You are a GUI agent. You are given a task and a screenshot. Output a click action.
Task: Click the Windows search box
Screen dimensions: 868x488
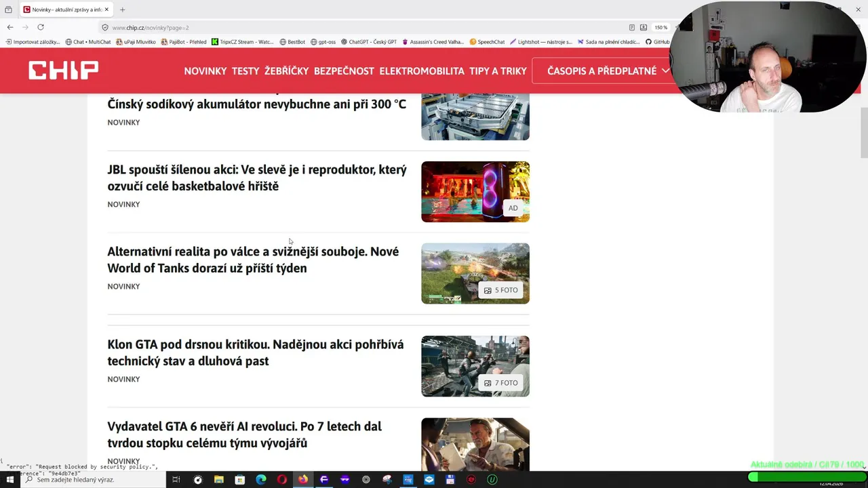pos(93,479)
